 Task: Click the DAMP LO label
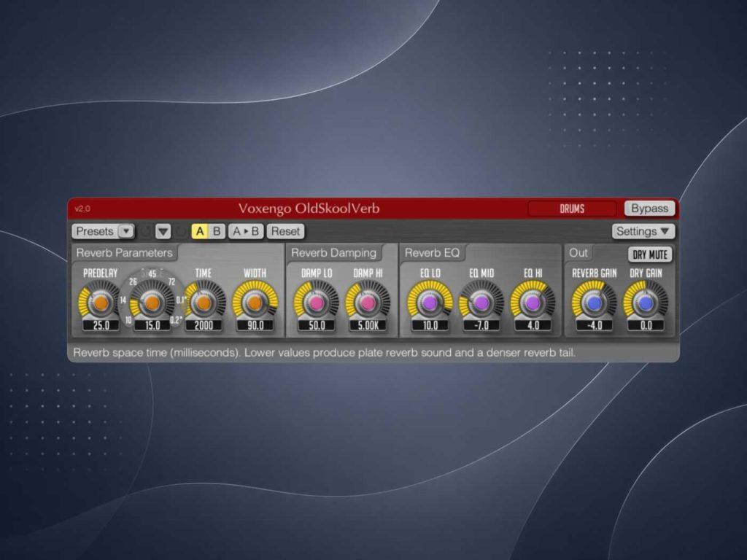tap(317, 273)
